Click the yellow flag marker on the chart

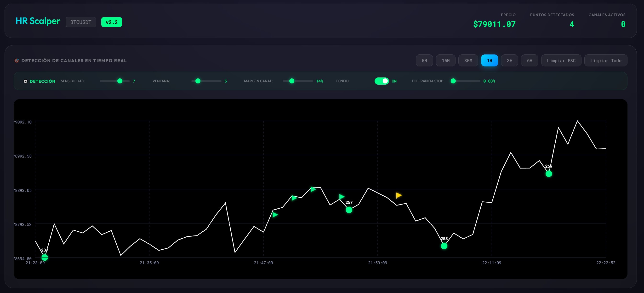click(399, 195)
